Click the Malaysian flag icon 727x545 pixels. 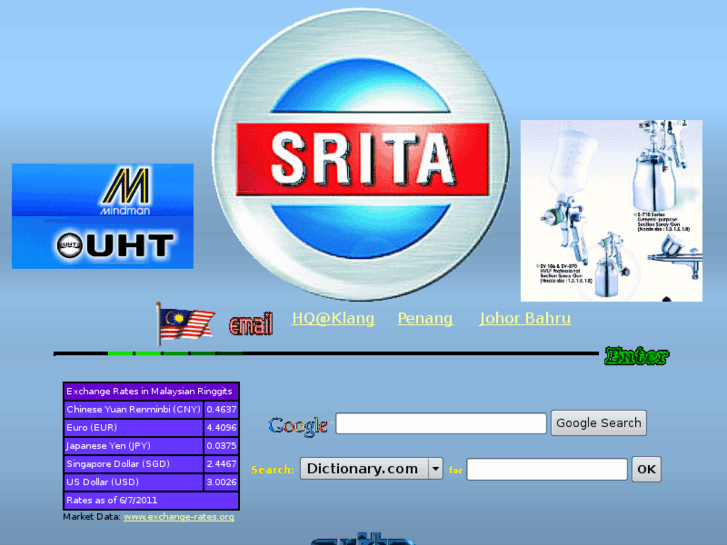tap(185, 324)
